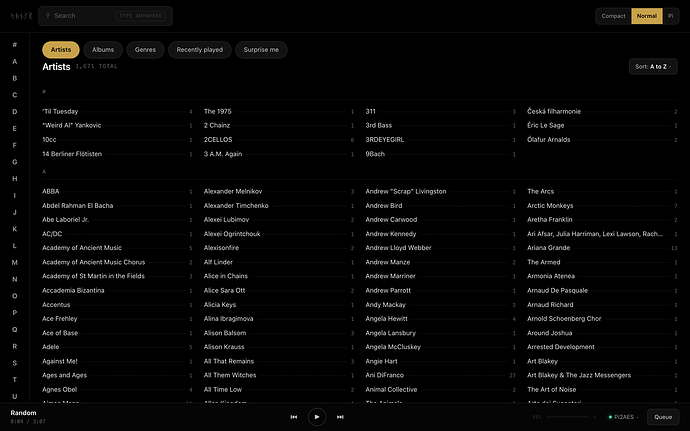Open artist The Art of Noise

pos(602,389)
